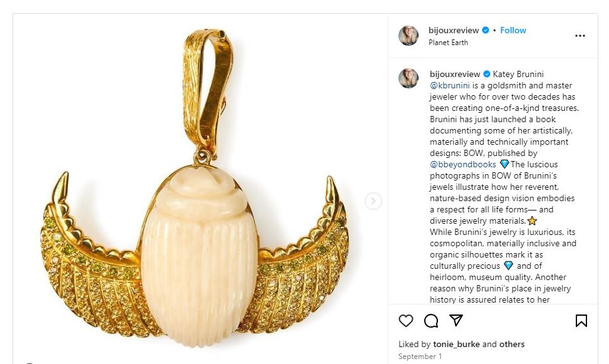Visit the @bbeyondbooks mention link
609x364 pixels.
(463, 164)
